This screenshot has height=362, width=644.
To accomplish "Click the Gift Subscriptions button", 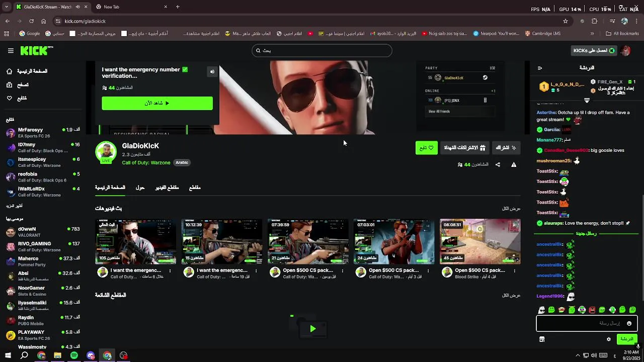I will click(x=464, y=148).
